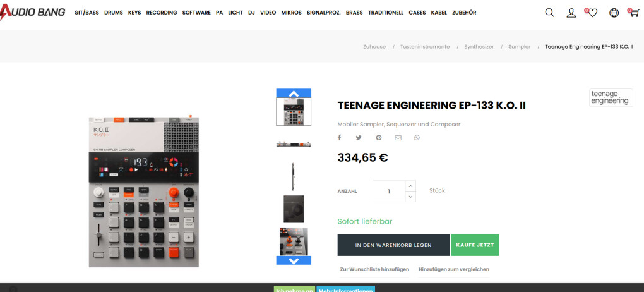Screen dimensions: 644x292
Task: Share product via WhatsApp icon
Action: pos(417,138)
